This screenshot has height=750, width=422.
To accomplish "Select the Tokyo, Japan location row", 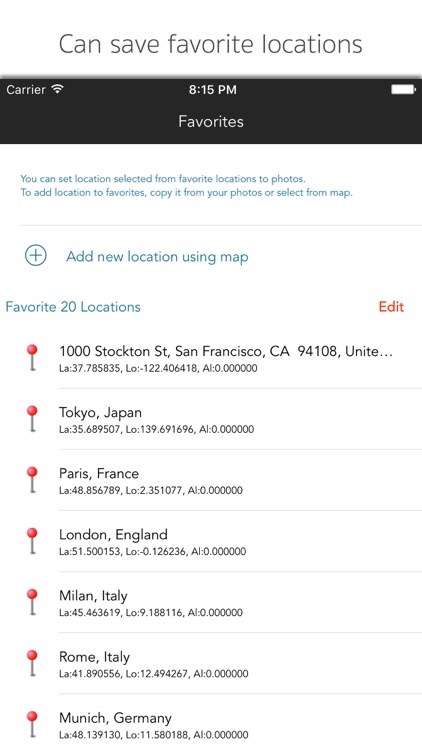I will [211, 419].
